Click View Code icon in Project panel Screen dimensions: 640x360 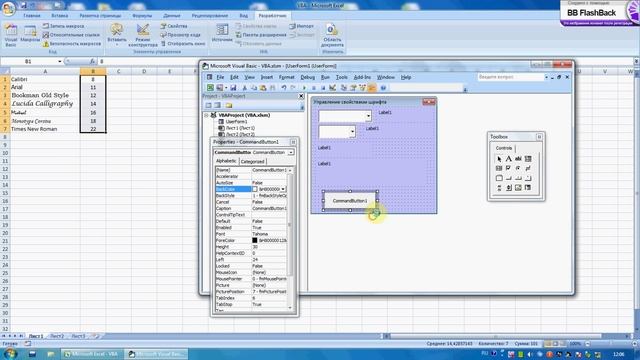point(209,105)
